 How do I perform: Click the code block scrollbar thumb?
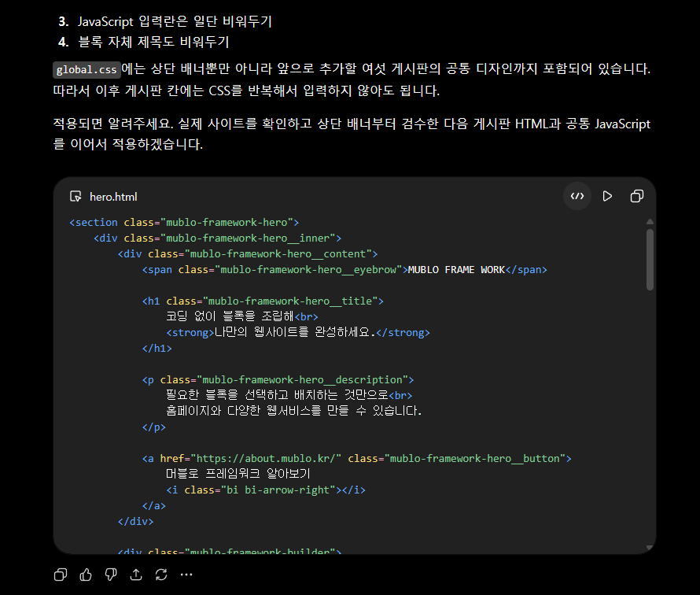click(x=650, y=260)
